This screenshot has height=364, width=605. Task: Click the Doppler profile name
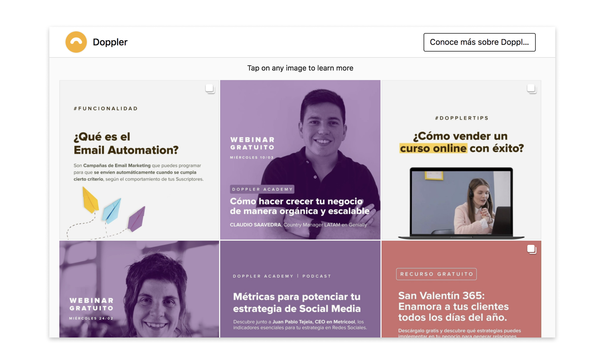coord(110,42)
